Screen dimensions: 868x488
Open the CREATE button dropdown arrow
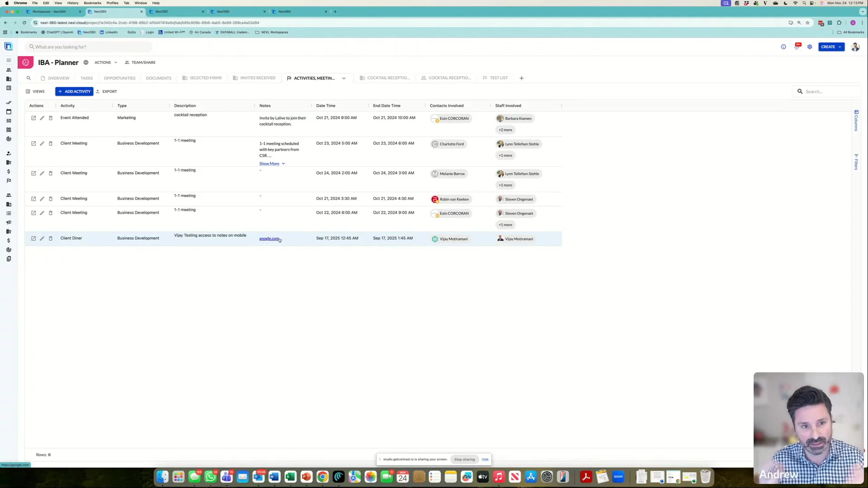[840, 47]
